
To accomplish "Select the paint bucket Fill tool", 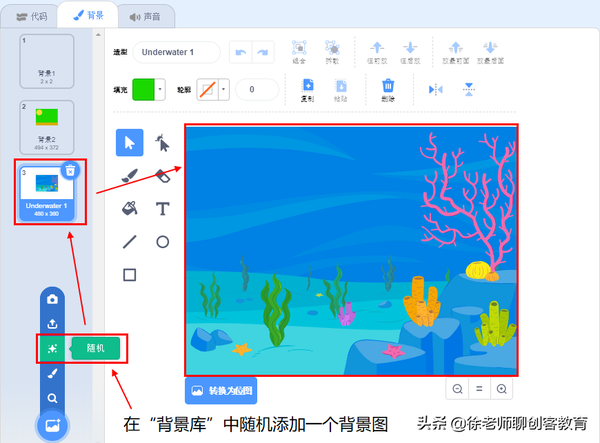I will pos(128,208).
